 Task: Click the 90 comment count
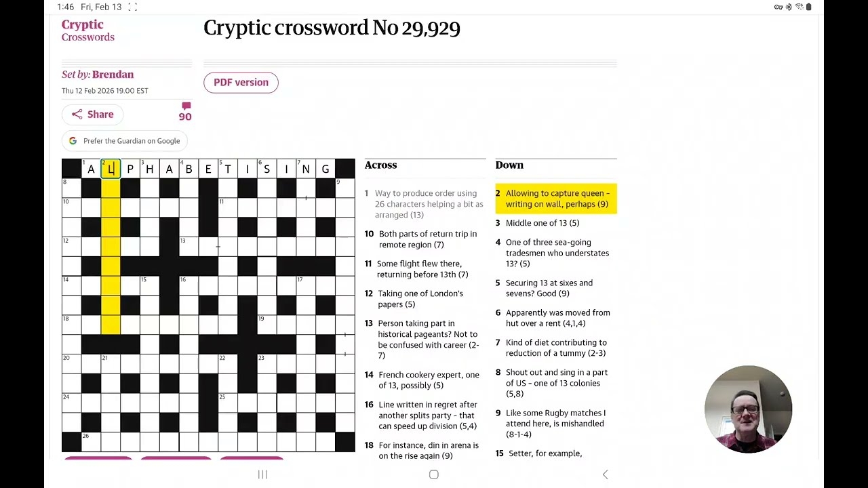[x=185, y=117]
